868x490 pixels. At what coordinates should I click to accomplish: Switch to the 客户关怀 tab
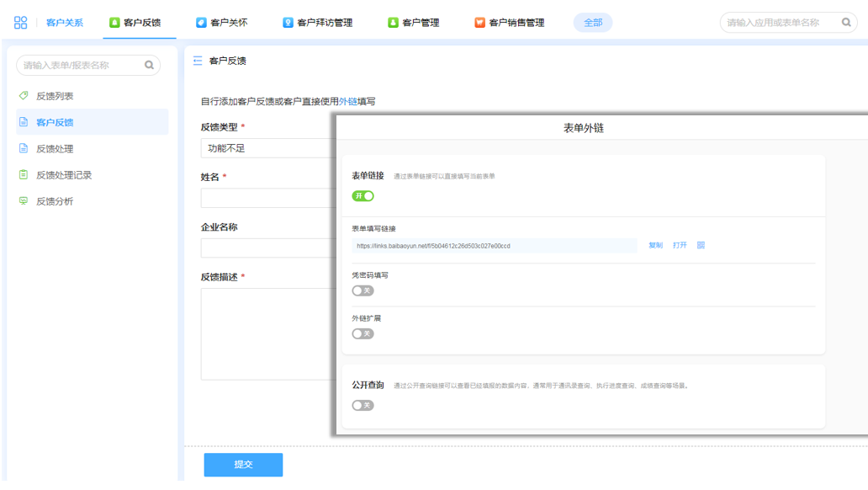click(222, 23)
